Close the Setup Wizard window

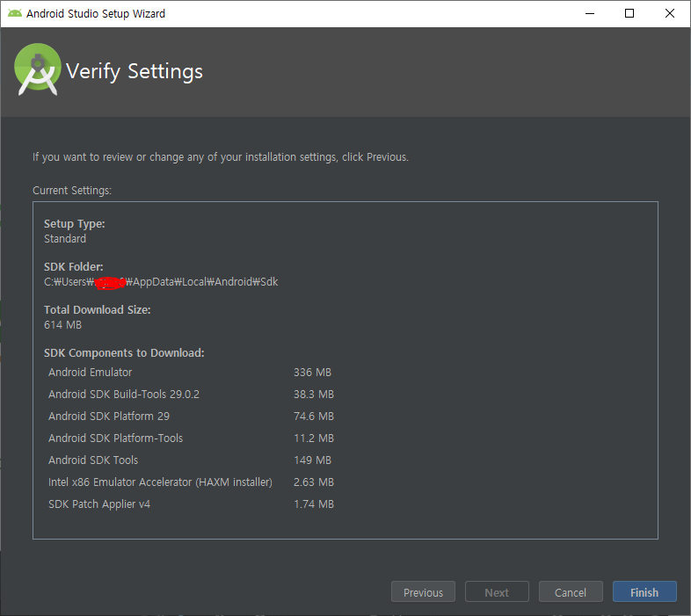[x=669, y=14]
